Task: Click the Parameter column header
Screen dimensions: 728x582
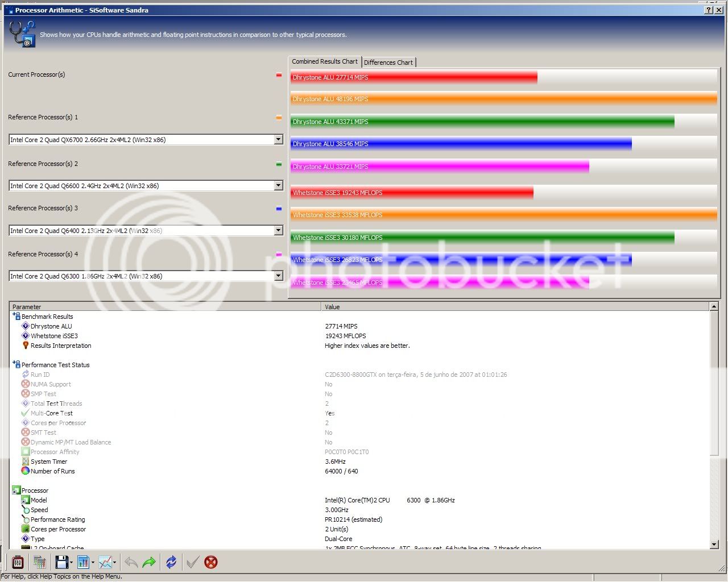Action: point(165,307)
